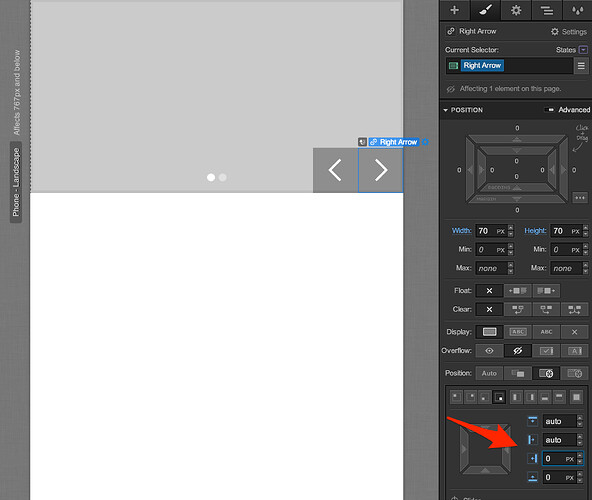The image size is (592, 500).
Task: Set Overflow to visible eye
Action: click(489, 351)
